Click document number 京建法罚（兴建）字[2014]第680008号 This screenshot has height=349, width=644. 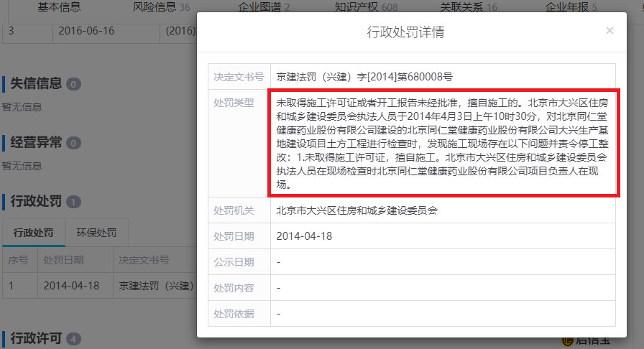point(364,77)
